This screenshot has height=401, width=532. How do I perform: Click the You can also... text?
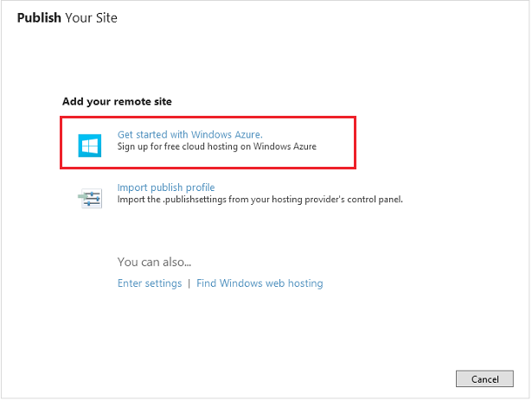(154, 262)
